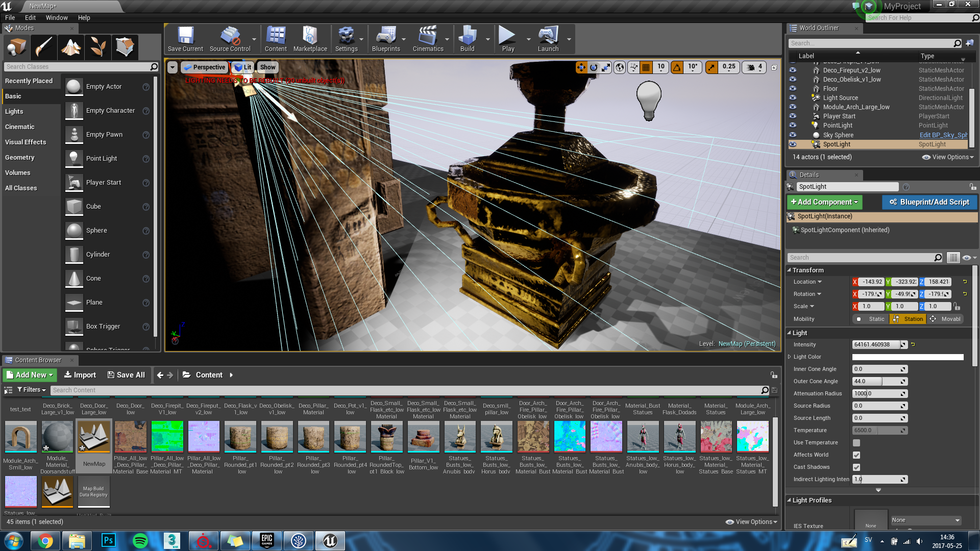The width and height of the screenshot is (980, 551).
Task: Click the Save All button
Action: [126, 375]
